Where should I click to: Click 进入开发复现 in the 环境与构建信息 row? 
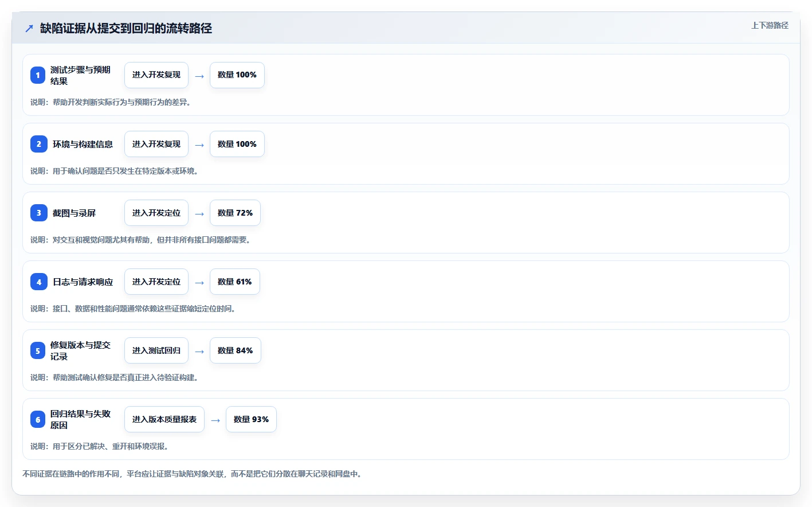point(156,144)
